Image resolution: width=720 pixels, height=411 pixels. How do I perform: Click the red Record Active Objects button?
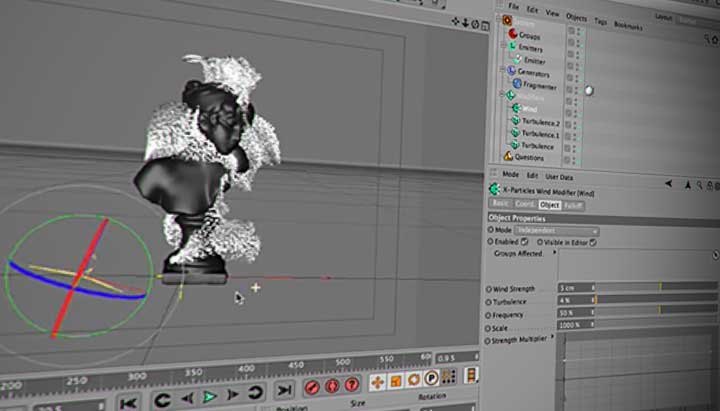point(312,387)
